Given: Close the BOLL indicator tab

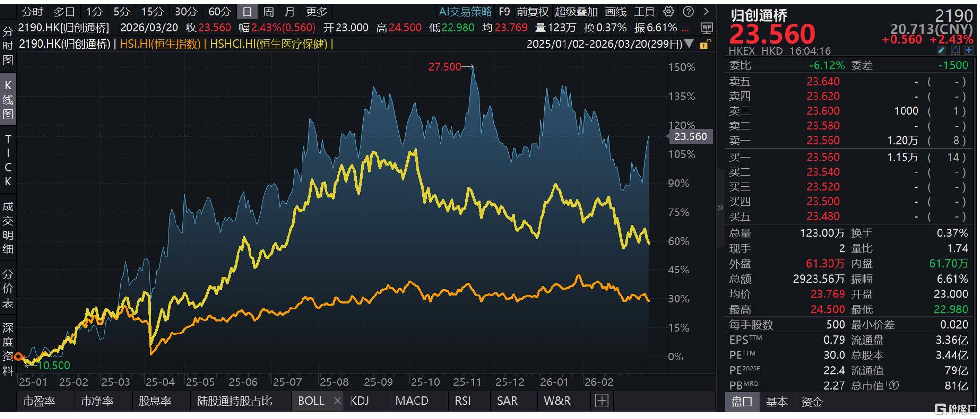Looking at the screenshot, I should pyautogui.click(x=337, y=401).
